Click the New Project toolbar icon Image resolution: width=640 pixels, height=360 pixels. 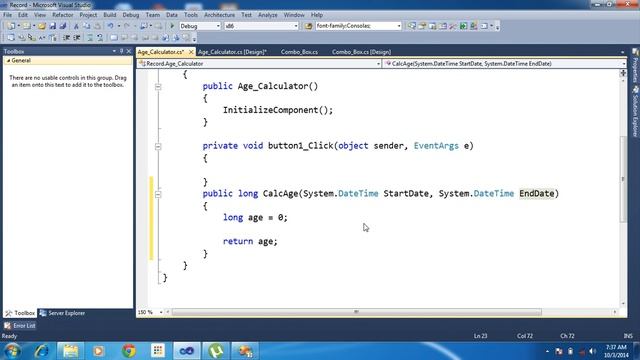pyautogui.click(x=11, y=26)
